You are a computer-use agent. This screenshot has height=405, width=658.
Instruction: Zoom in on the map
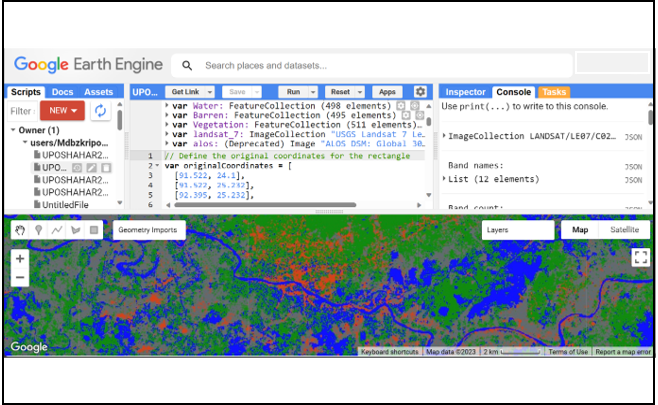point(20,259)
